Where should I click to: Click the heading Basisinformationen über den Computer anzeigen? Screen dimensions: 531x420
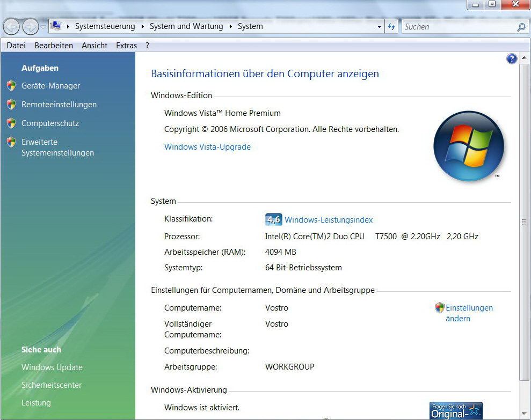point(265,74)
